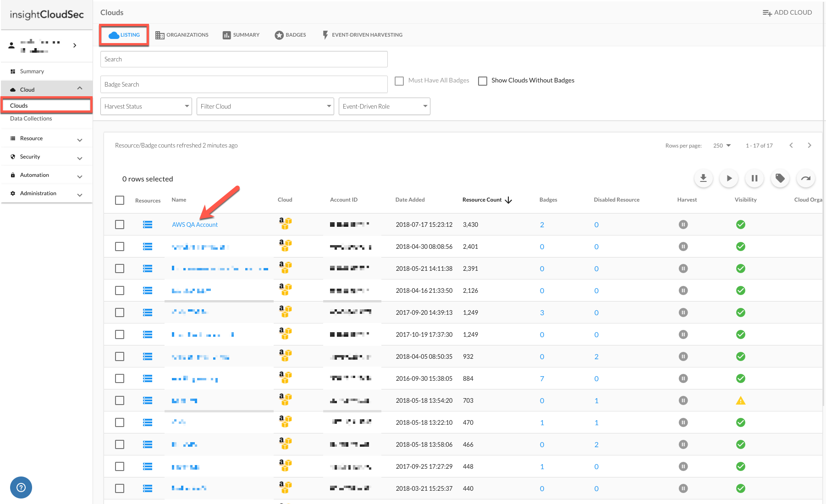The height and width of the screenshot is (504, 826).
Task: Open resources list icon for AWS QA Account
Action: point(148,225)
